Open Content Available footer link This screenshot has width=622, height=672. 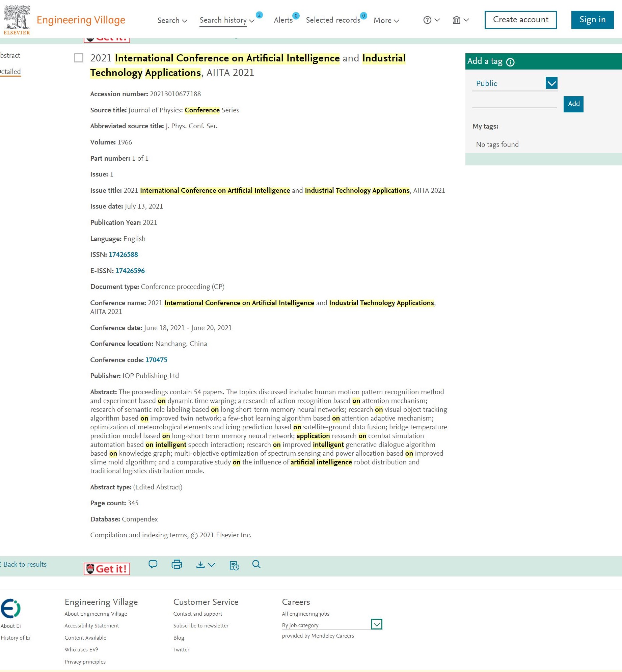pos(85,638)
